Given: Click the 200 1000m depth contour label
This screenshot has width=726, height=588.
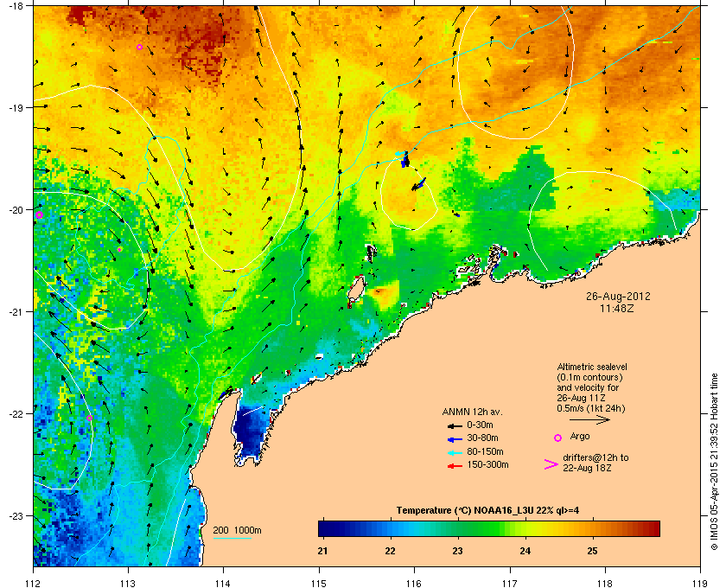Looking at the screenshot, I should 237,531.
